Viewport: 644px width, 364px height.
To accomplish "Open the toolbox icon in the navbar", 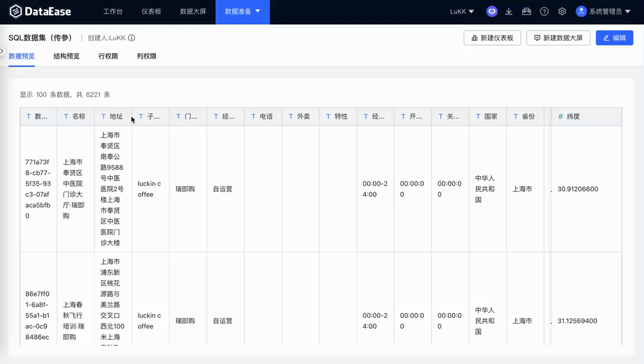I will pos(526,11).
